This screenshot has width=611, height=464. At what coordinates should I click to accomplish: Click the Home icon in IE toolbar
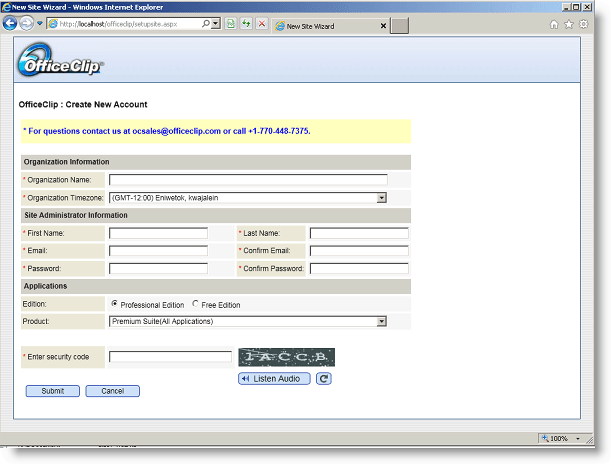tap(554, 24)
